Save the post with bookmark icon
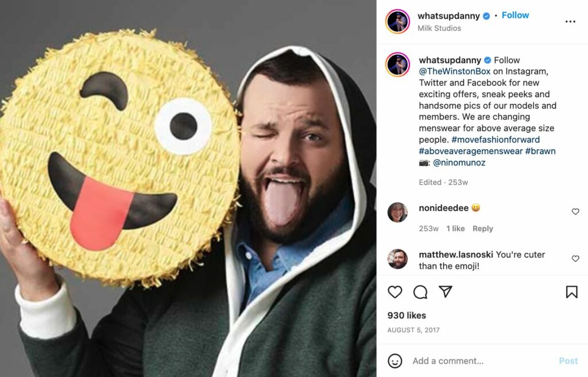Screen dimensions: 588x377 tap(571, 292)
